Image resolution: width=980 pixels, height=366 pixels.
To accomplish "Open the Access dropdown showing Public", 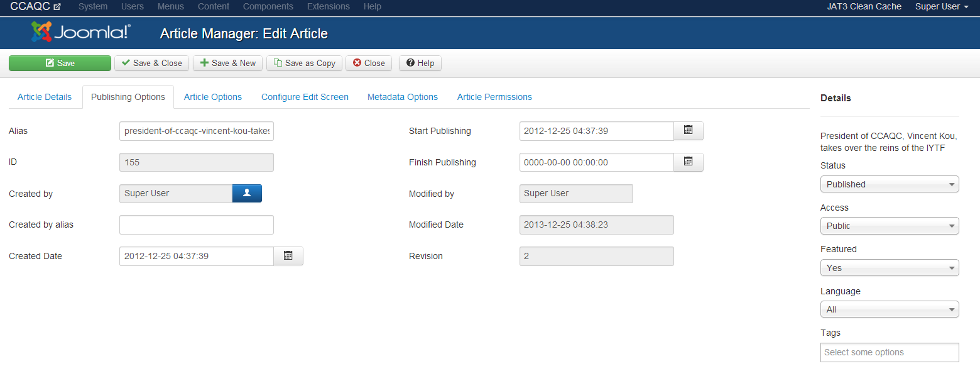I will tap(890, 226).
